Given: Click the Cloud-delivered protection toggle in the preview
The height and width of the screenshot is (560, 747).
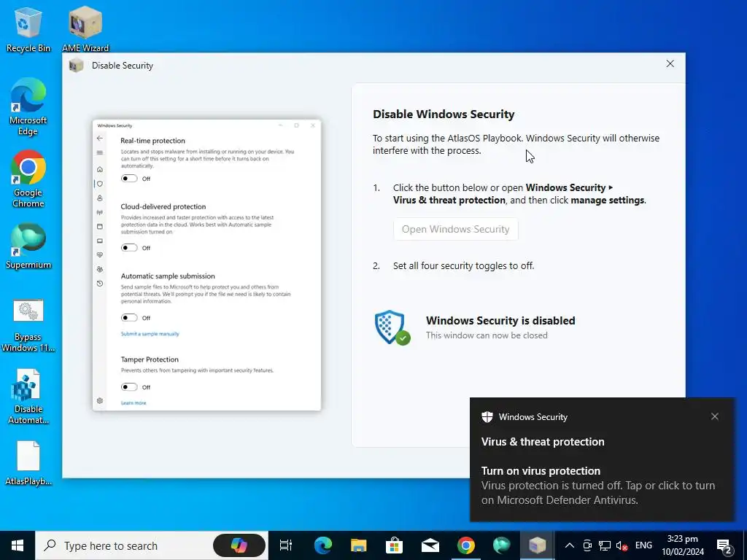Looking at the screenshot, I should pos(129,248).
